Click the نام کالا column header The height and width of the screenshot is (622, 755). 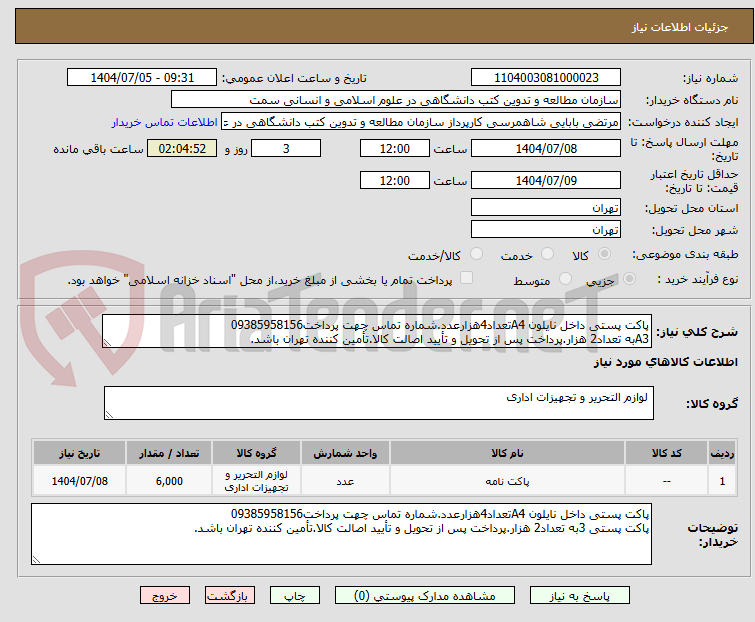tap(508, 453)
